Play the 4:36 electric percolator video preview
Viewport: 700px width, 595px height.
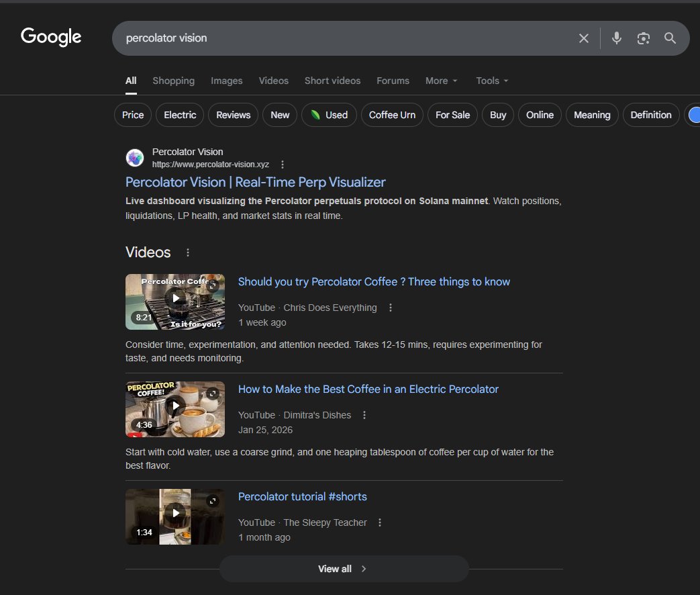(175, 406)
